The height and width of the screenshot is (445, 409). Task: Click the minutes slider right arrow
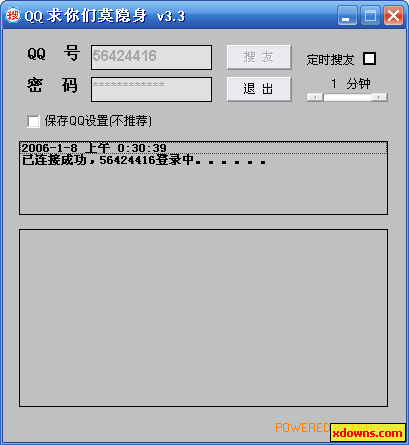point(379,97)
